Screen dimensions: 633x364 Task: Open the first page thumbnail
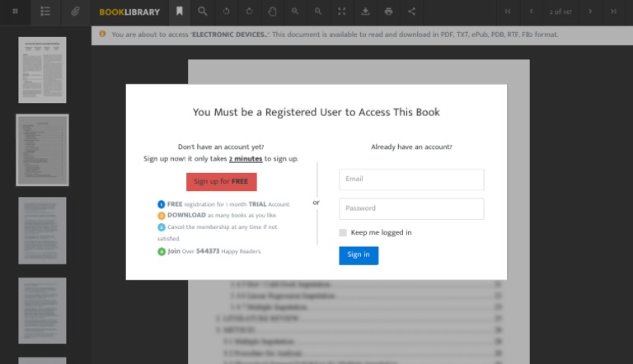coord(42,70)
